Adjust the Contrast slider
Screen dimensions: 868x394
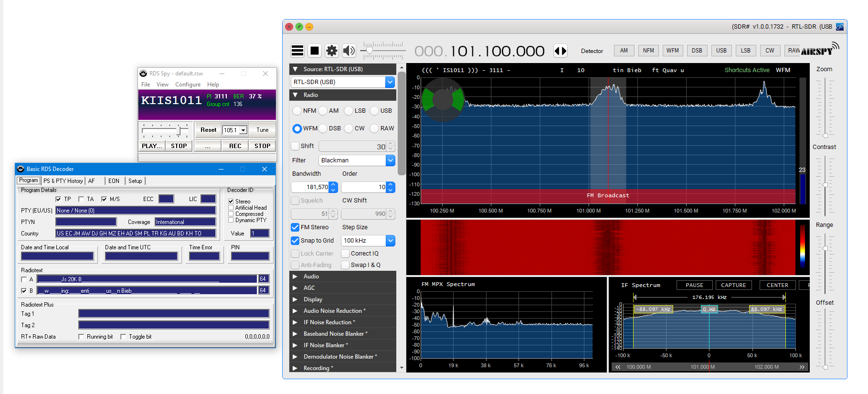tap(825, 185)
